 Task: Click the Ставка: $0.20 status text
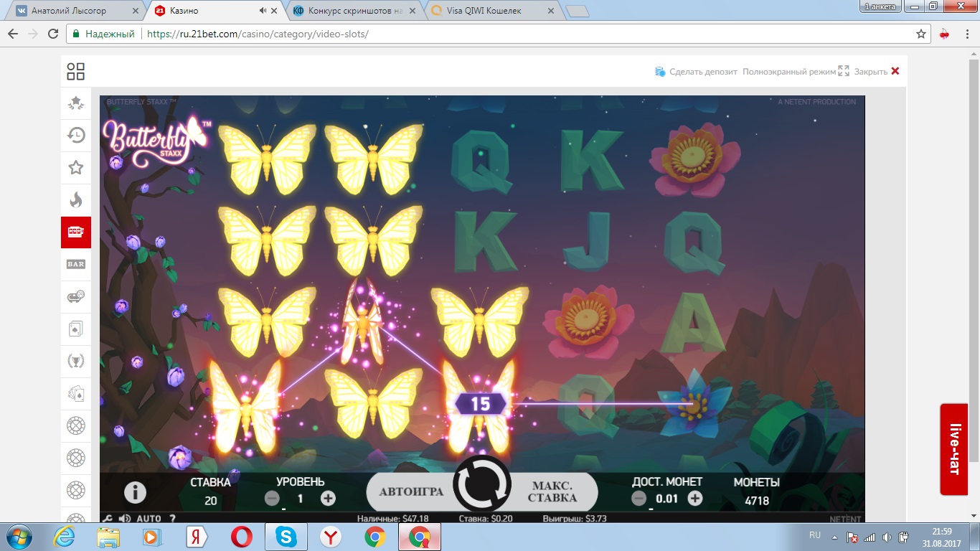point(486,518)
